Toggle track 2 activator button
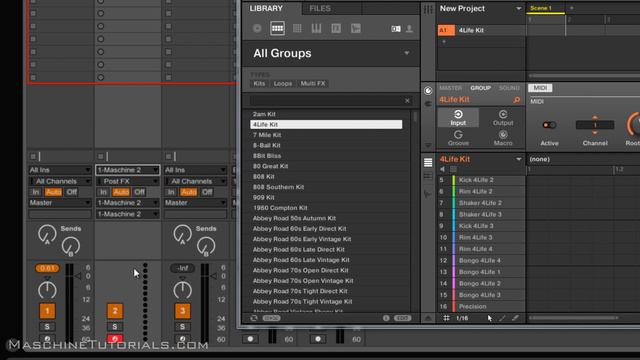Image resolution: width=640 pixels, height=360 pixels. click(x=115, y=311)
